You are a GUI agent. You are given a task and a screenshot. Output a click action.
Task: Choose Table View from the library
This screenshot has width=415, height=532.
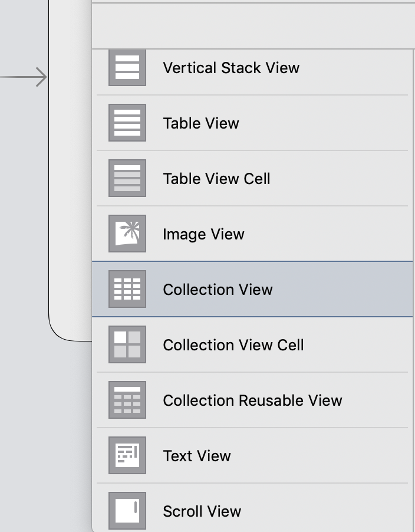point(201,123)
